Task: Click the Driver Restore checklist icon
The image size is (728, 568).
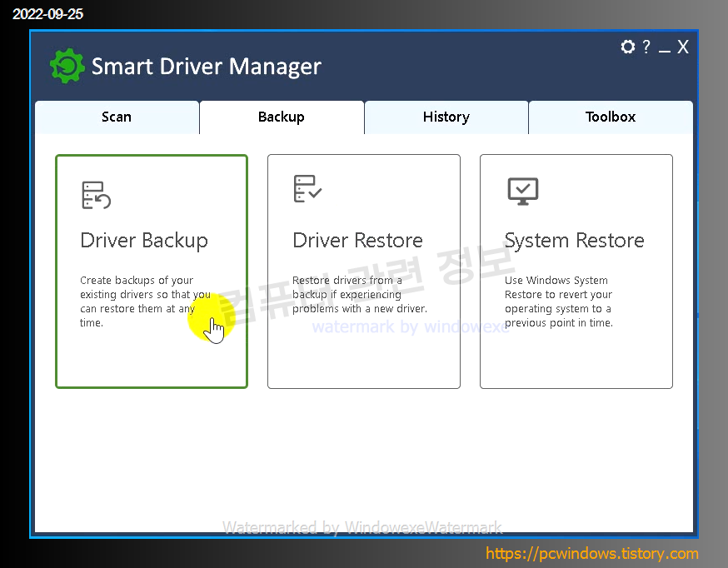Action: tap(307, 188)
